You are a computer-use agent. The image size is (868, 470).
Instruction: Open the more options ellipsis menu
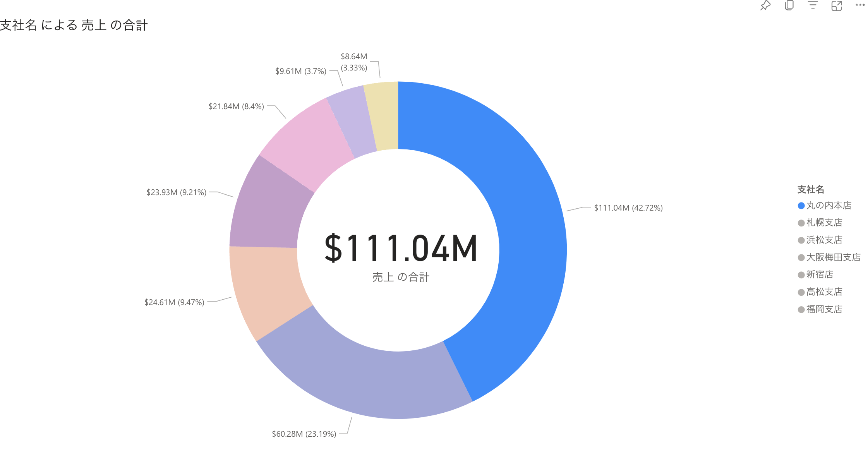click(860, 5)
